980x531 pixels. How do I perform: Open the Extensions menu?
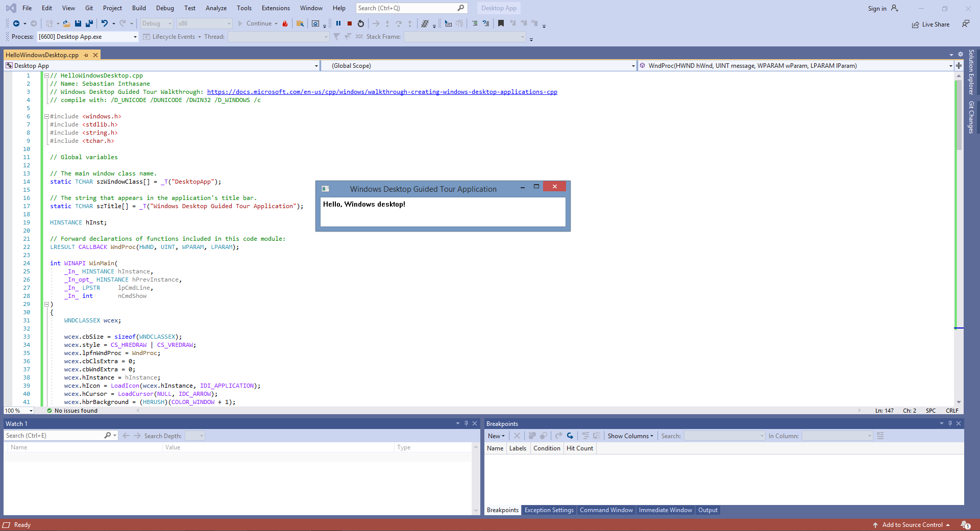coord(276,8)
